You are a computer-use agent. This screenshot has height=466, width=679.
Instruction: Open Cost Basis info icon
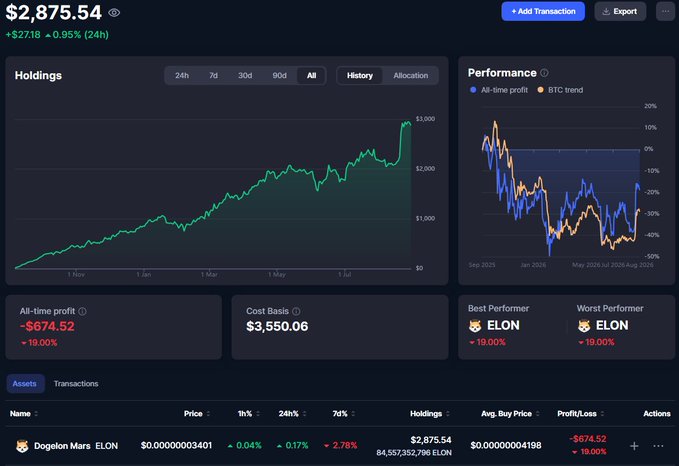click(x=296, y=311)
